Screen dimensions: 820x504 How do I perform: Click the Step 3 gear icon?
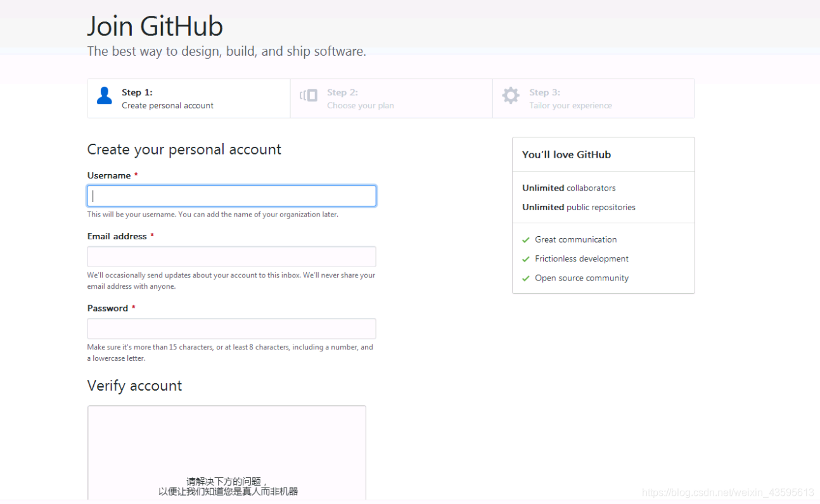click(511, 96)
